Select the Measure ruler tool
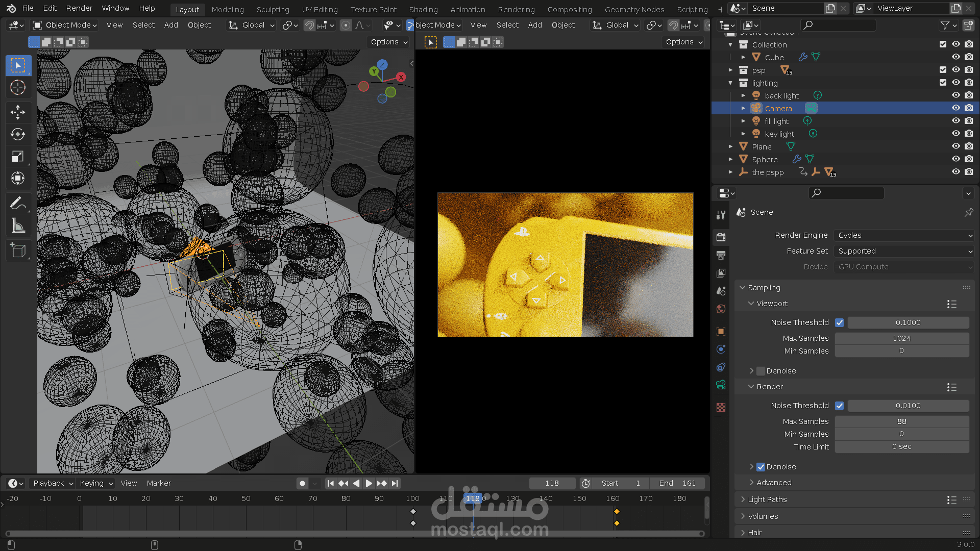The height and width of the screenshot is (551, 980). tap(18, 226)
